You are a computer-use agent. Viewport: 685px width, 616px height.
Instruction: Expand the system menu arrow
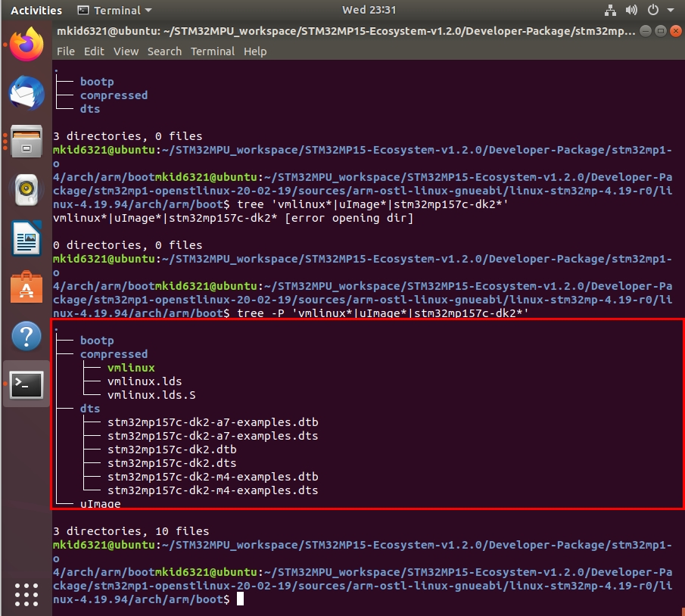[x=670, y=10]
